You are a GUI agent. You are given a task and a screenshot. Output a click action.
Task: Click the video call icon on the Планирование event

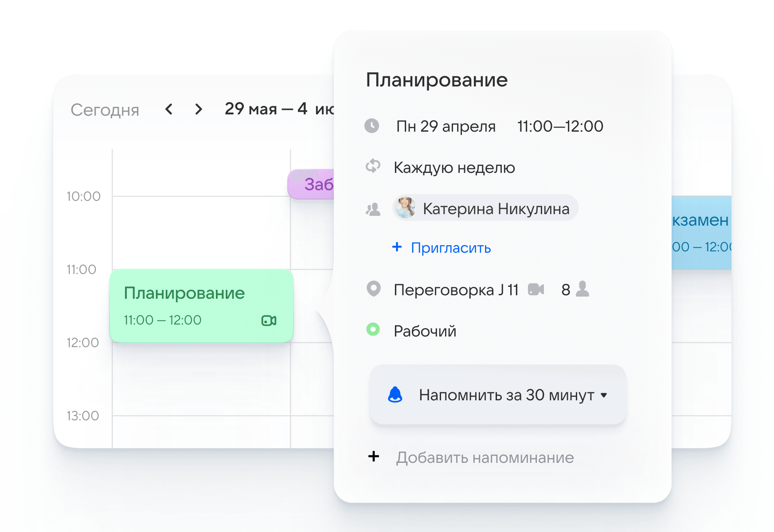270,320
